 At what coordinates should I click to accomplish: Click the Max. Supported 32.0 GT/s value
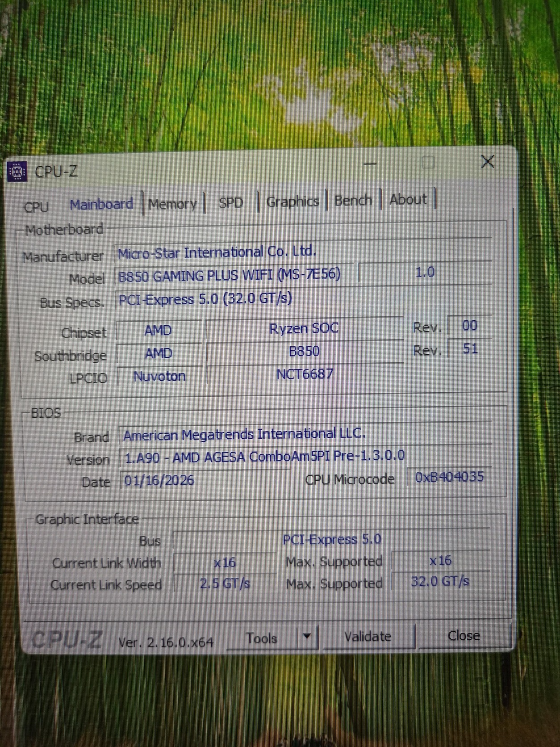(441, 581)
